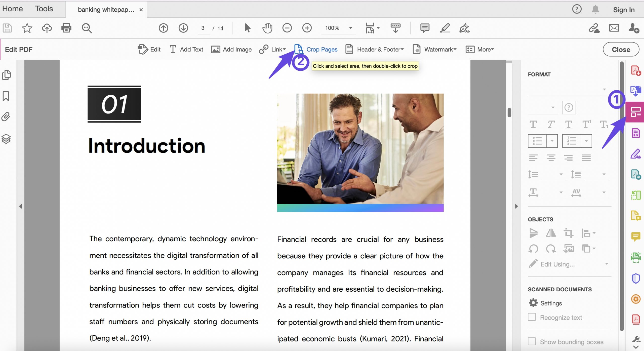The image size is (644, 351).
Task: Toggle bold text formatting
Action: coord(534,124)
